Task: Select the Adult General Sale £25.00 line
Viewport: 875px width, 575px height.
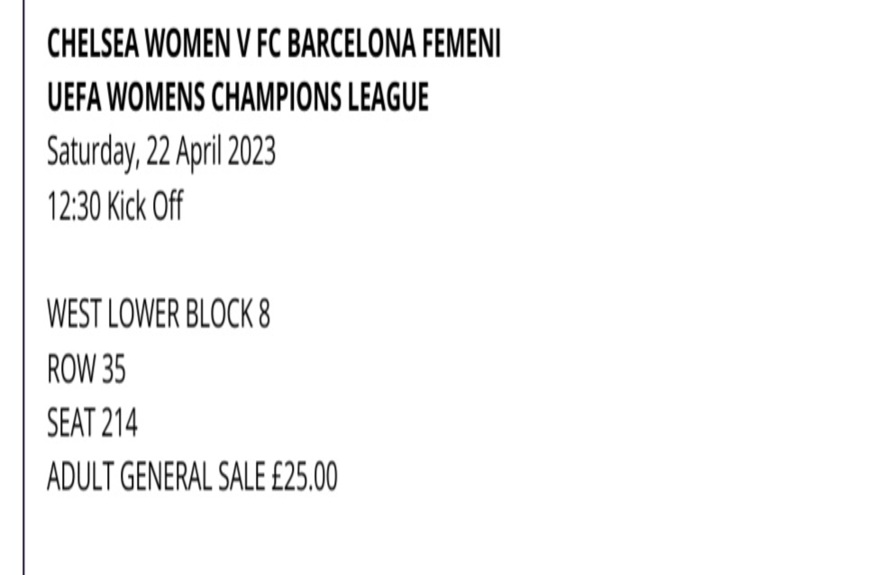Action: (192, 476)
